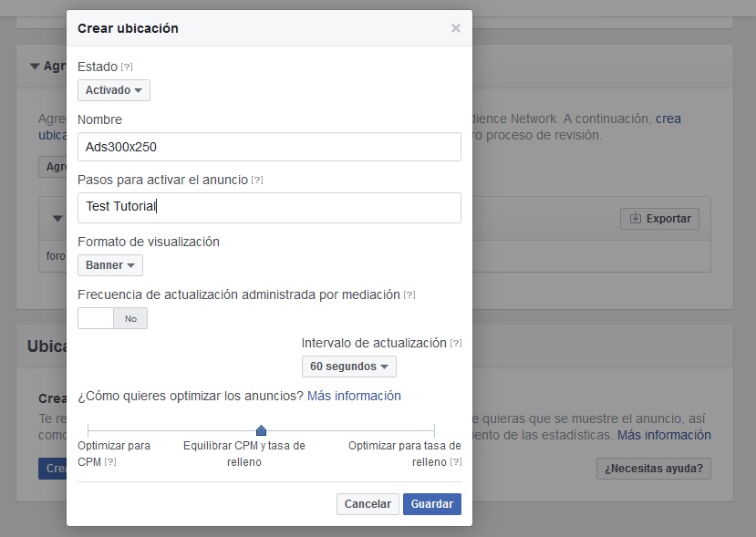Close the Crear ubicación dialog with X
This screenshot has width=756, height=537.
point(456,28)
